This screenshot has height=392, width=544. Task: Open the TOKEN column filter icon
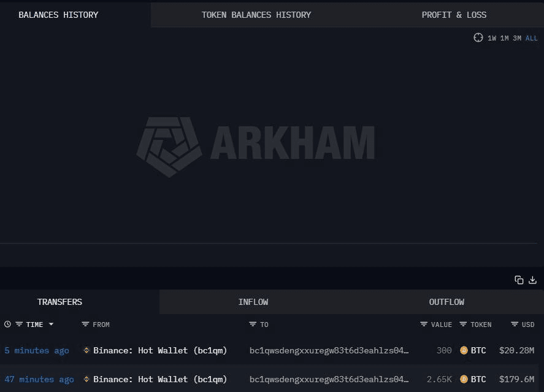pyautogui.click(x=464, y=325)
